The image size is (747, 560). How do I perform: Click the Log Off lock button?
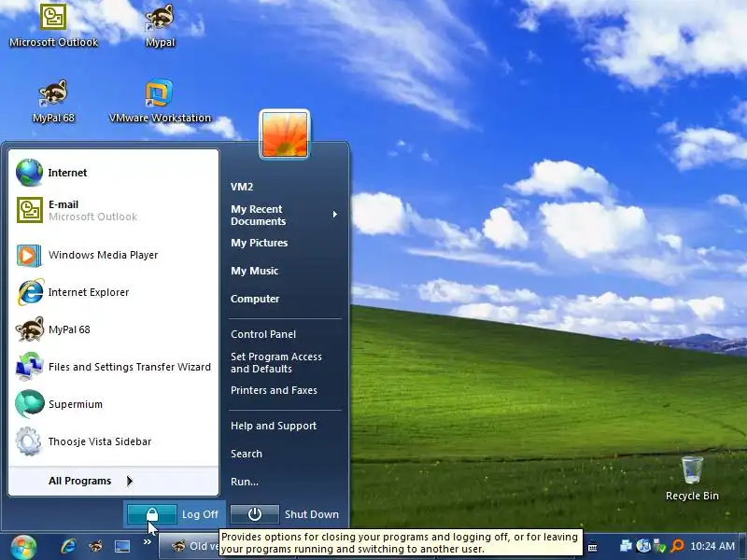click(151, 514)
